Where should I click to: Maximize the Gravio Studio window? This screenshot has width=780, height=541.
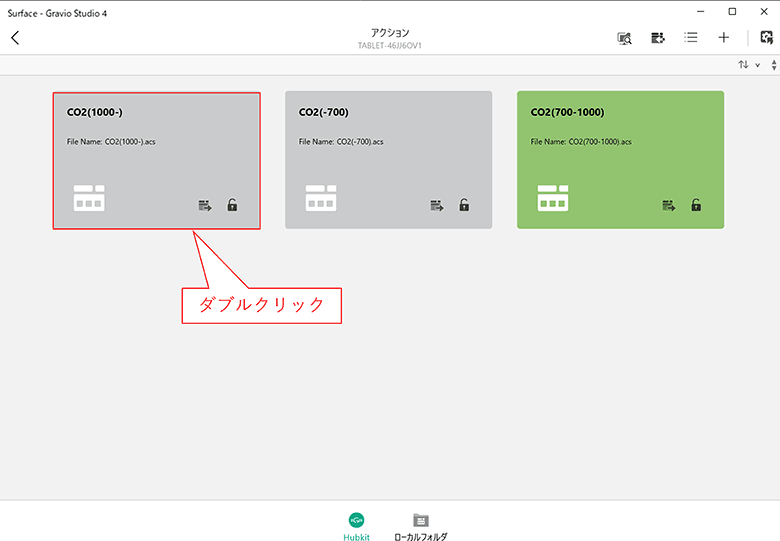tap(732, 11)
